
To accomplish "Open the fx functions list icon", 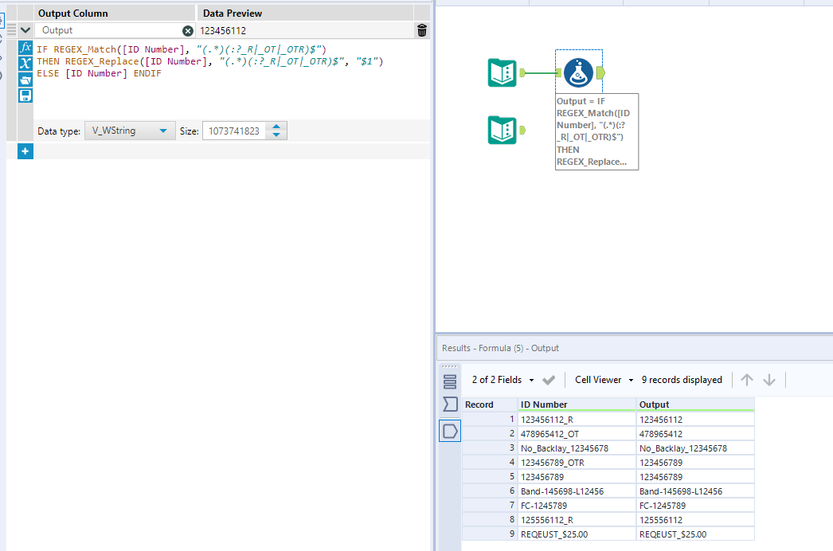I will pos(25,48).
